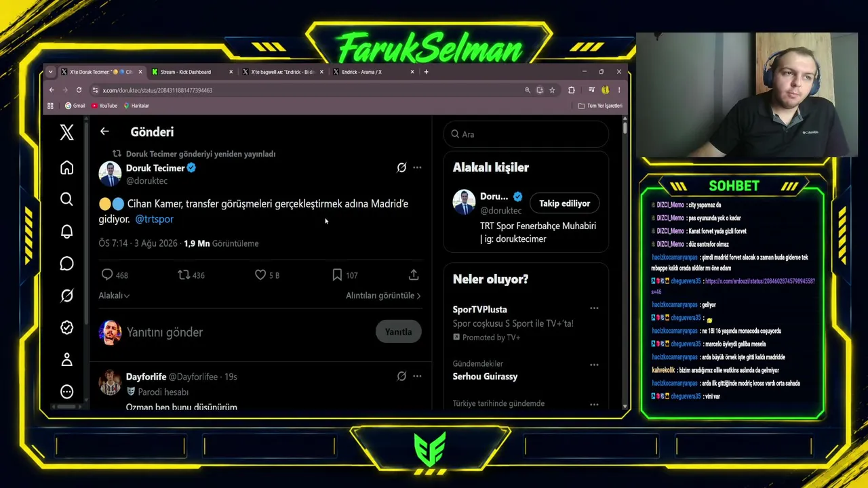This screenshot has height=488, width=868.
Task: Close the Stream - Kick Dashboard tab
Action: (231, 72)
